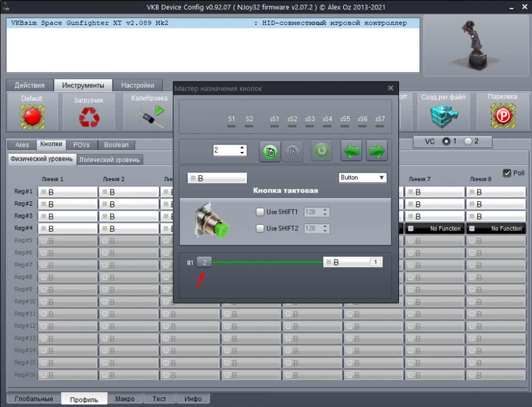Disable the Poll checkbox

(x=507, y=172)
